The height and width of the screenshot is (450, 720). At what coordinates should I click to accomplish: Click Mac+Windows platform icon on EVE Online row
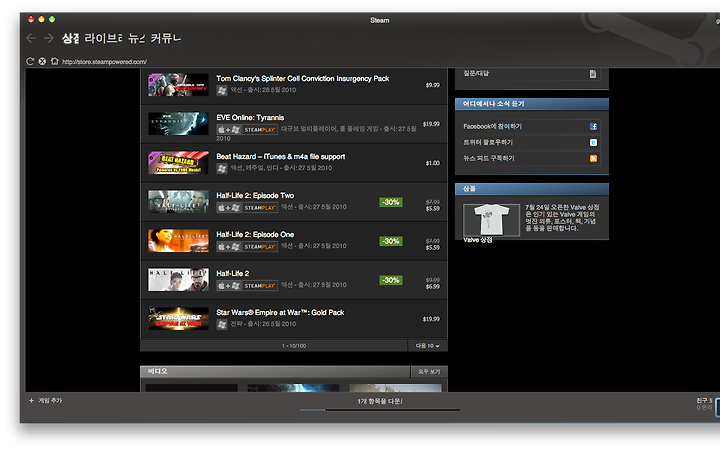(229, 129)
